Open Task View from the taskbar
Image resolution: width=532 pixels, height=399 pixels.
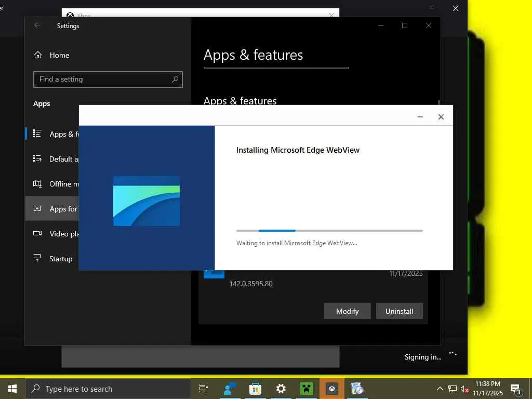[203, 389]
